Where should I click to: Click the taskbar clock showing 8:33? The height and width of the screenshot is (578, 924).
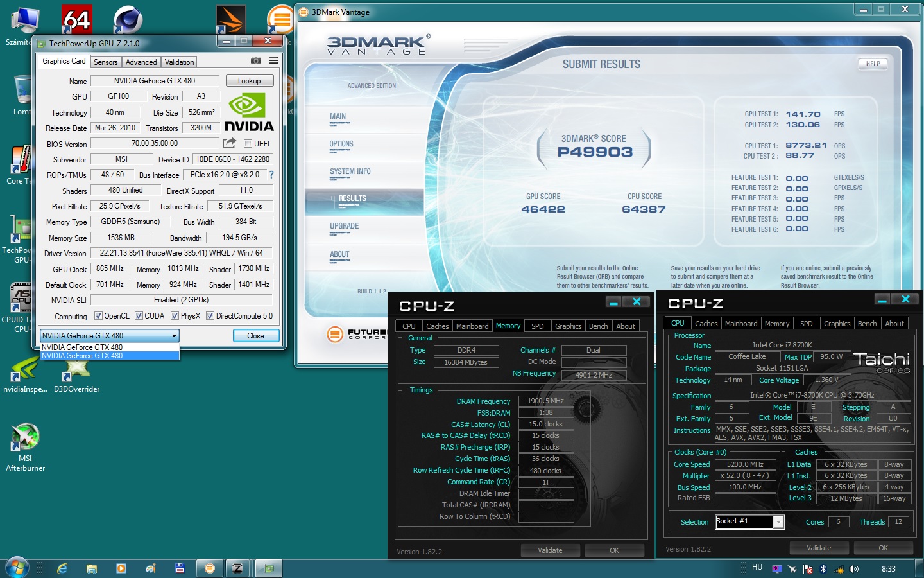pos(889,569)
